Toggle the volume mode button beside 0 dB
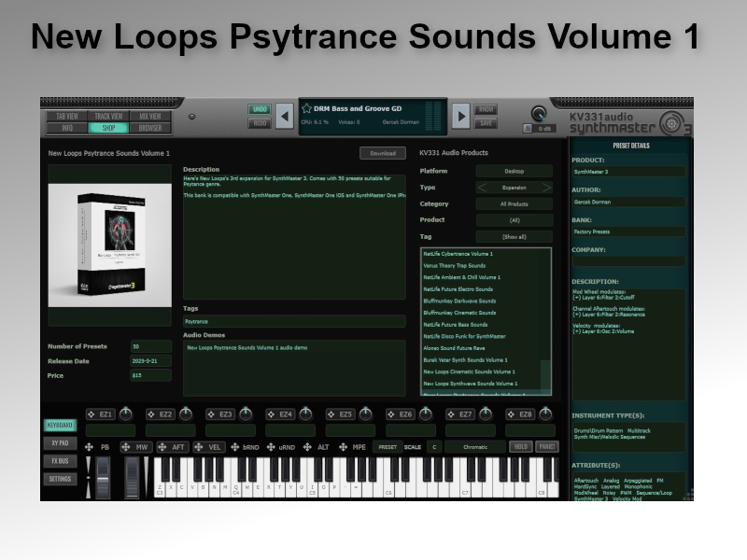The width and height of the screenshot is (747, 560). pos(528,129)
